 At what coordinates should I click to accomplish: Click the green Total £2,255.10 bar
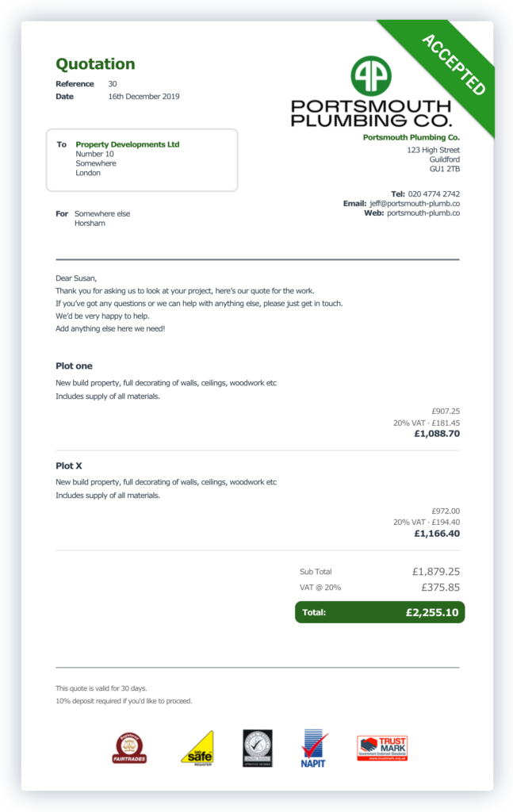[380, 612]
